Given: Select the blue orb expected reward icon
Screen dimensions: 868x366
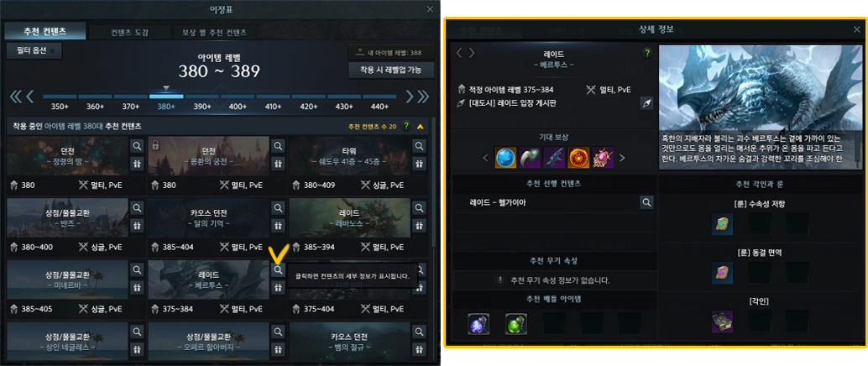Looking at the screenshot, I should [x=505, y=158].
